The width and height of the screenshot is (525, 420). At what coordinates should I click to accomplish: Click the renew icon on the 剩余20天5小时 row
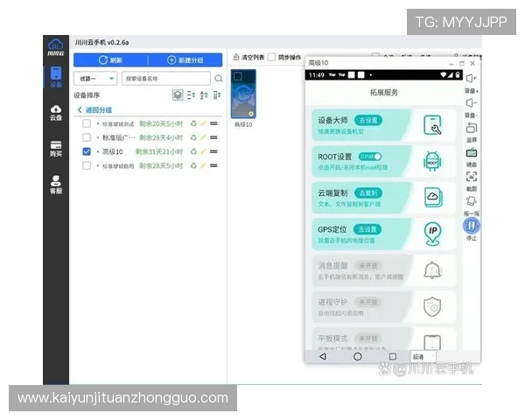coord(193,123)
